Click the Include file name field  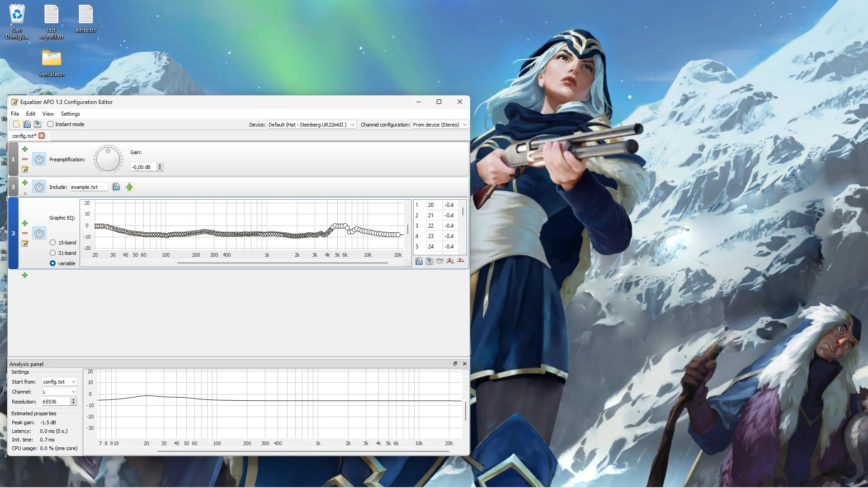point(89,187)
